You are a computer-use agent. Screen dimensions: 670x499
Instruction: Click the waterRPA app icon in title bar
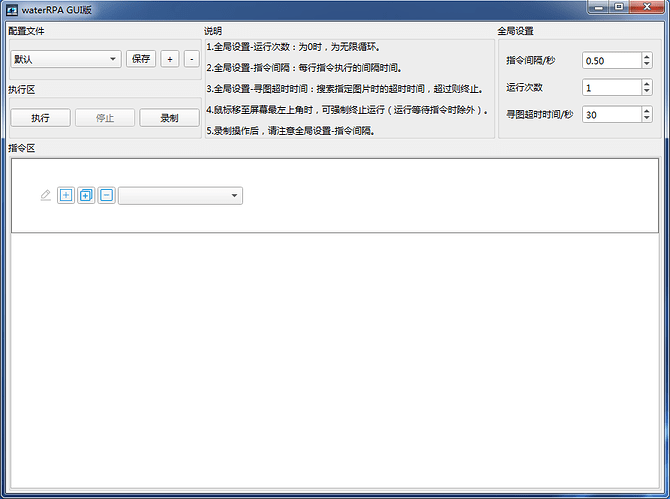tap(12, 10)
